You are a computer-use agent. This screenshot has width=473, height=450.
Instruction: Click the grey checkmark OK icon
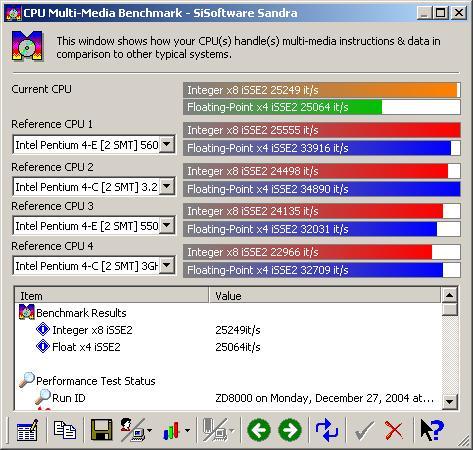364,430
